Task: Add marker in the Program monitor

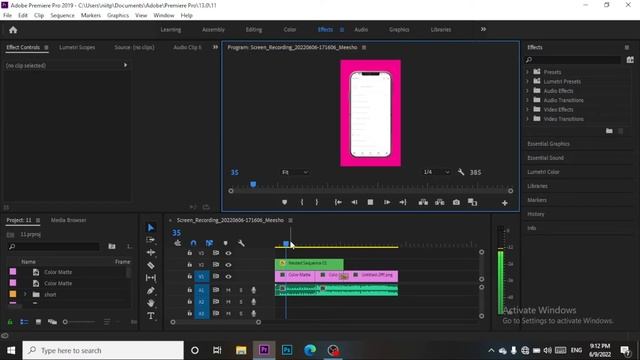Action: click(284, 202)
